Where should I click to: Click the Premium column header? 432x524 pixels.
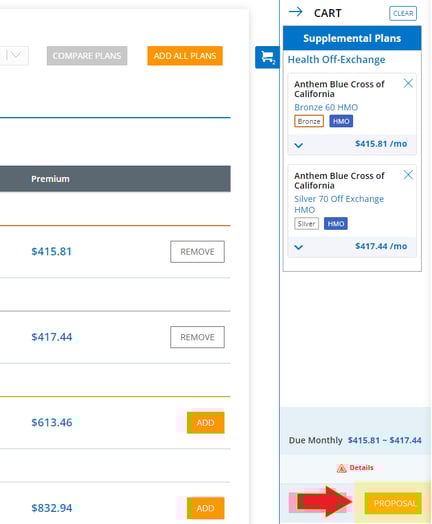coord(50,179)
